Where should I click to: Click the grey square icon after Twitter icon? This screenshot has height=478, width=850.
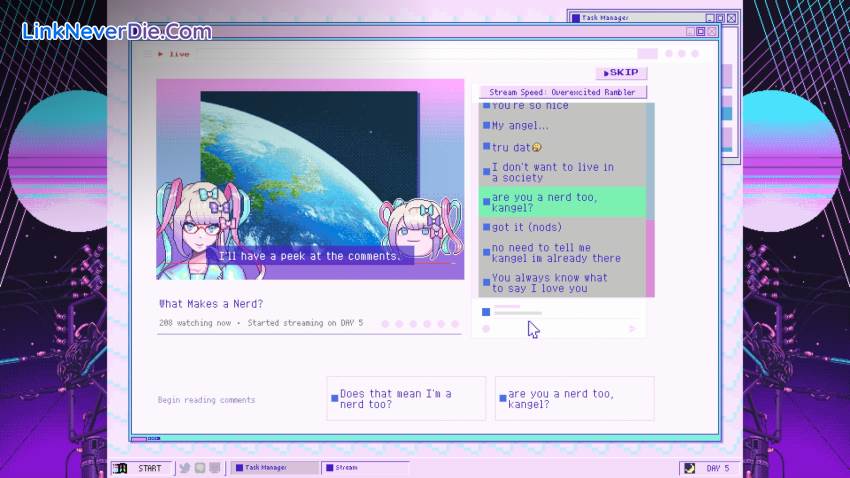click(200, 468)
